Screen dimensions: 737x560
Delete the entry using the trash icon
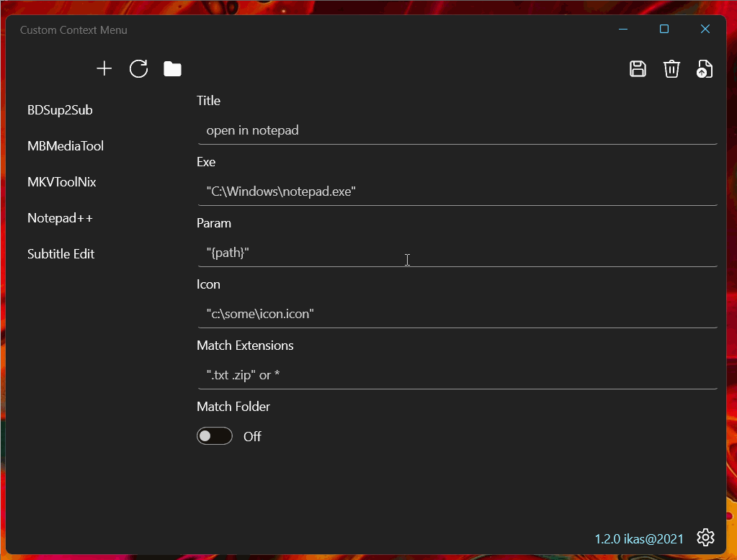coord(671,68)
